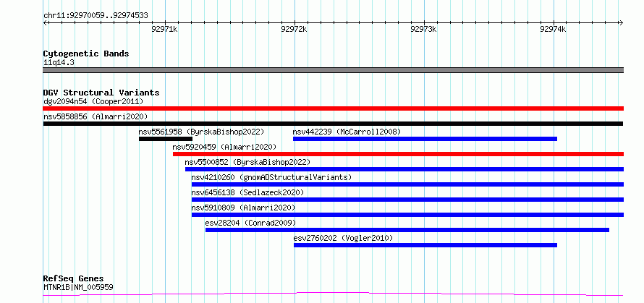Open nsv5500852 (ByrskaBishop2022) label

[x=247, y=162]
